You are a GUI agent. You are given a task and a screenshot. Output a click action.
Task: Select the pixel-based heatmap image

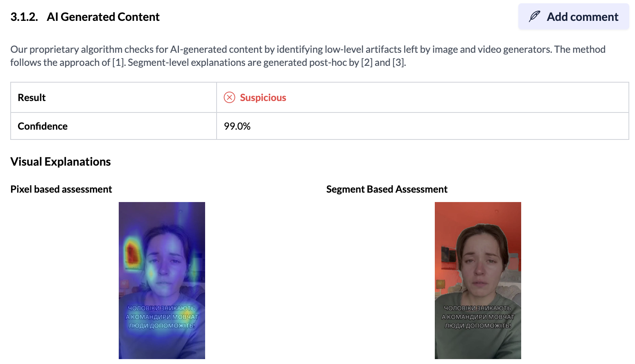point(162,280)
